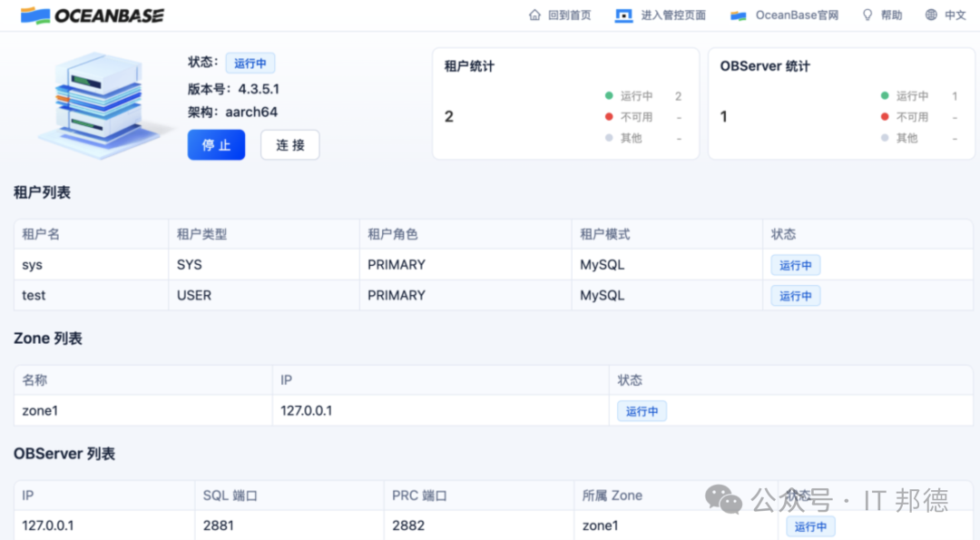Click the architecture value aarch64
The width and height of the screenshot is (980, 540).
(251, 112)
